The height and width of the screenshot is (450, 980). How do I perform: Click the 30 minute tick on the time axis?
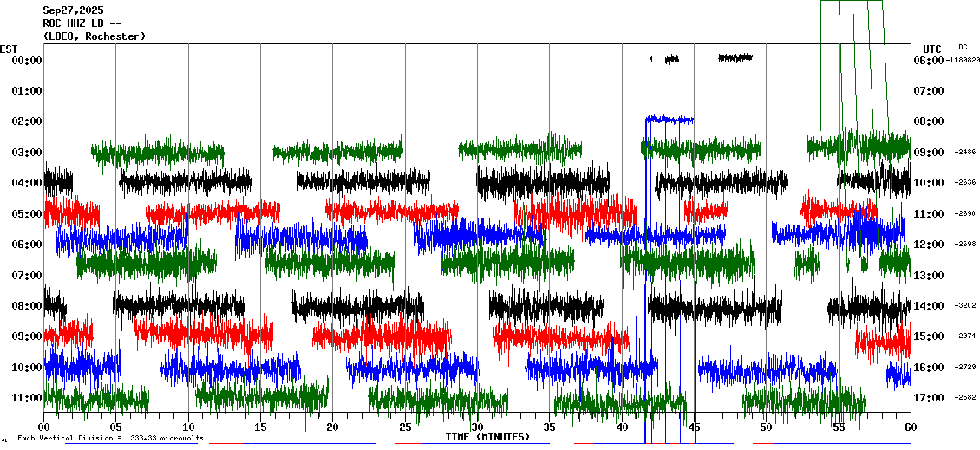pos(477,427)
